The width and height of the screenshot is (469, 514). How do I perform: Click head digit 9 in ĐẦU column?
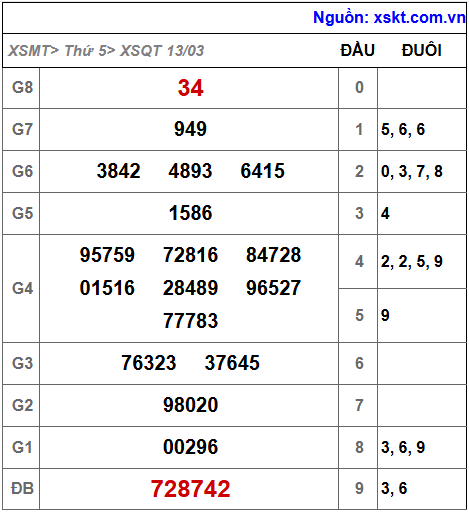coord(359,489)
